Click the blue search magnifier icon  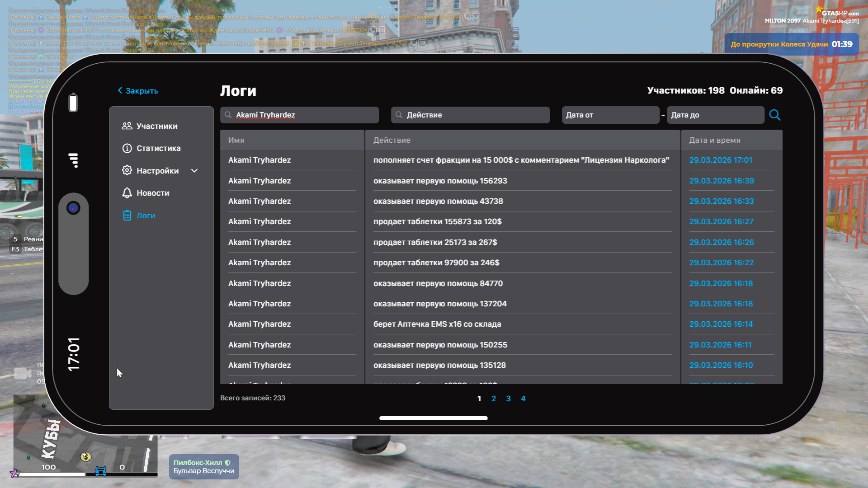tap(774, 115)
